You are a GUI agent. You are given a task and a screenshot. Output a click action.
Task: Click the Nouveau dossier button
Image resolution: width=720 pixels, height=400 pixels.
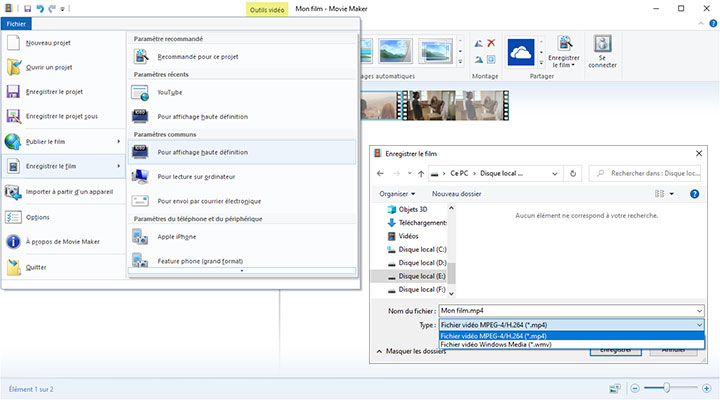456,193
